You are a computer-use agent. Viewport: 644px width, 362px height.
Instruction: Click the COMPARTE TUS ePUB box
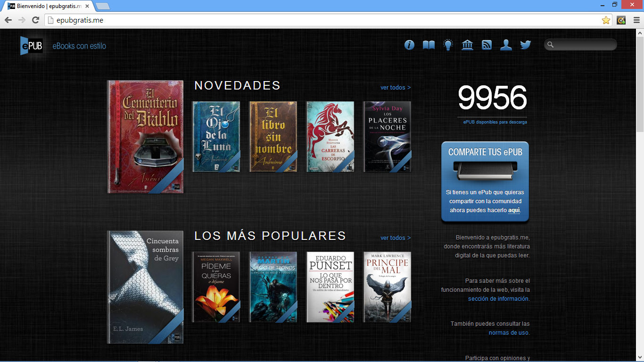coord(485,181)
